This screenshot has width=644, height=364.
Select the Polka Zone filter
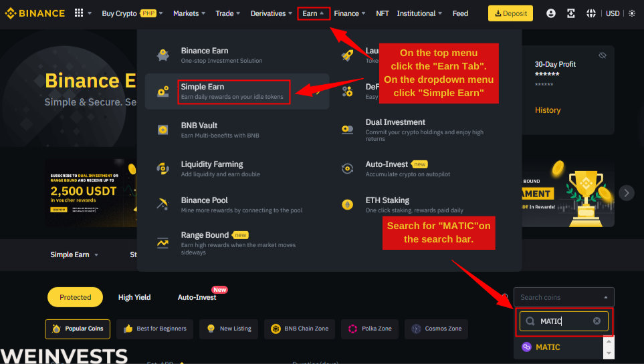370,329
